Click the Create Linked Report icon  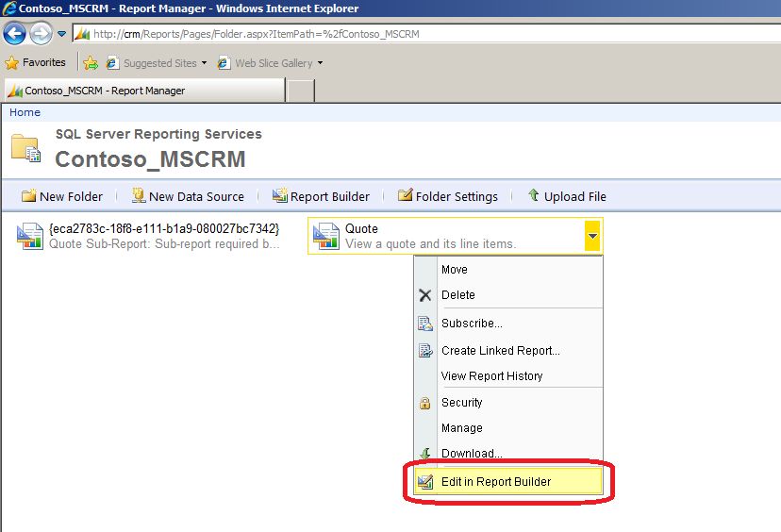click(x=424, y=351)
